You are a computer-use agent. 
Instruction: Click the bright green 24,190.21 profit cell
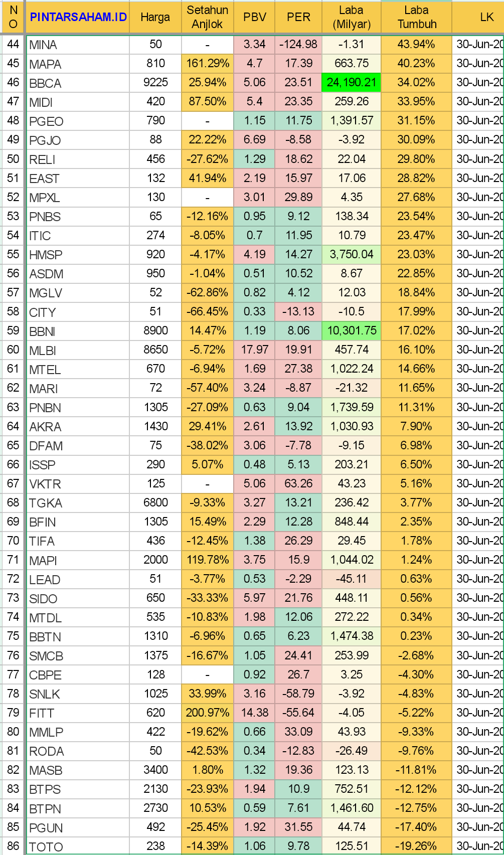(x=351, y=83)
